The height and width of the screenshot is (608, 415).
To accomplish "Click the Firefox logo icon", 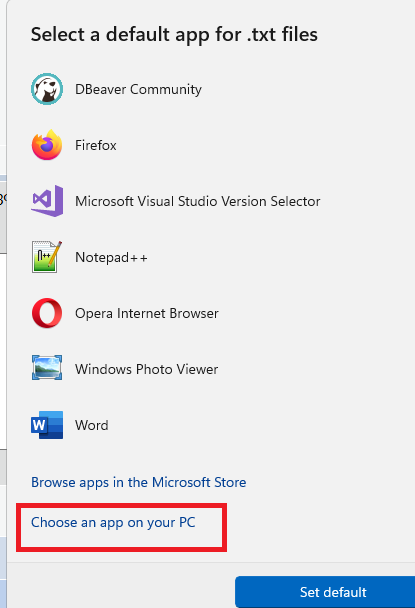I will click(x=47, y=145).
